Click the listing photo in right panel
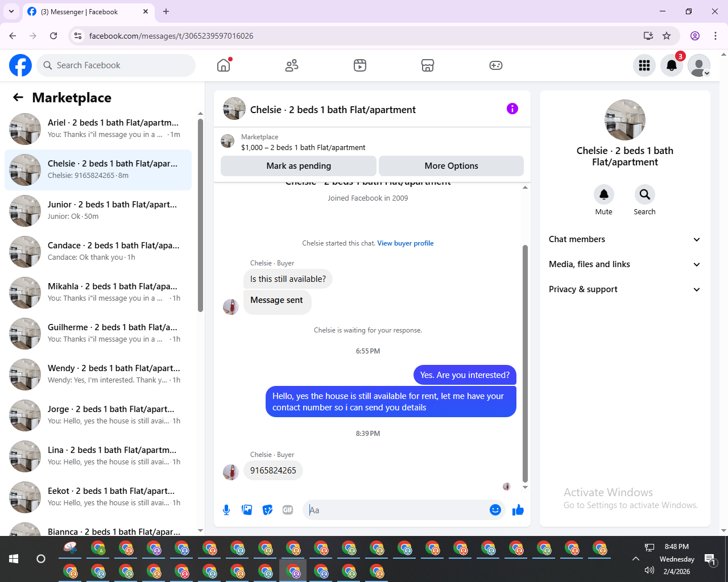This screenshot has width=728, height=582. tap(625, 120)
